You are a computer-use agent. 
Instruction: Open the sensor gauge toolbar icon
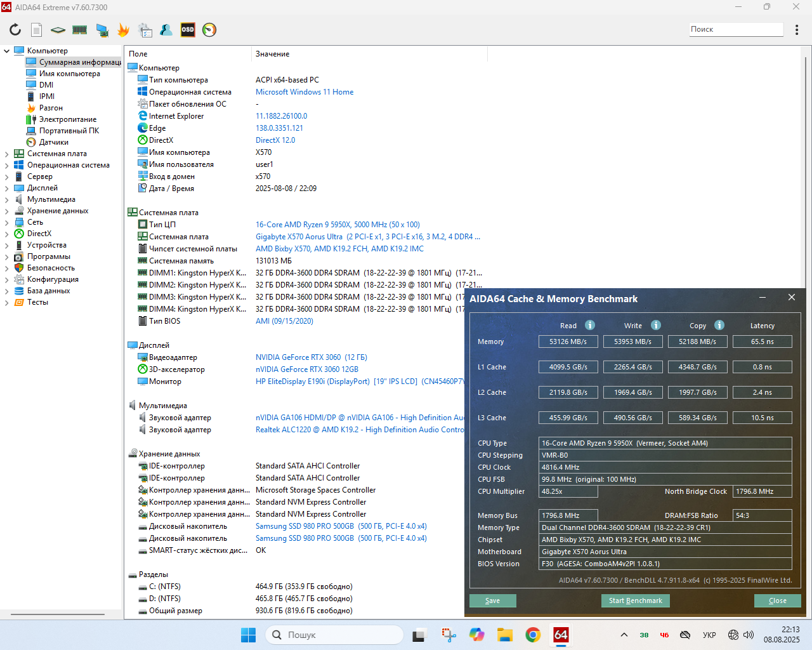[209, 30]
